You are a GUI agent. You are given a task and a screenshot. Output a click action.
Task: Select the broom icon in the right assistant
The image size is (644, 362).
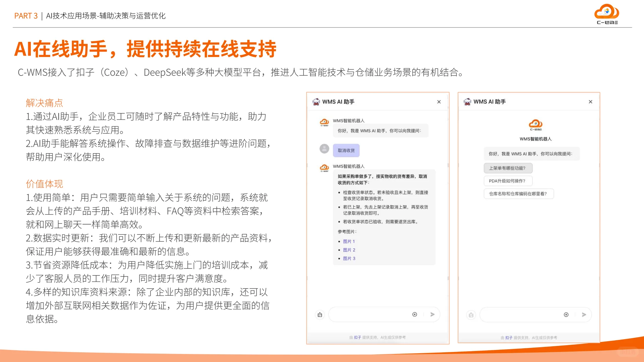471,315
